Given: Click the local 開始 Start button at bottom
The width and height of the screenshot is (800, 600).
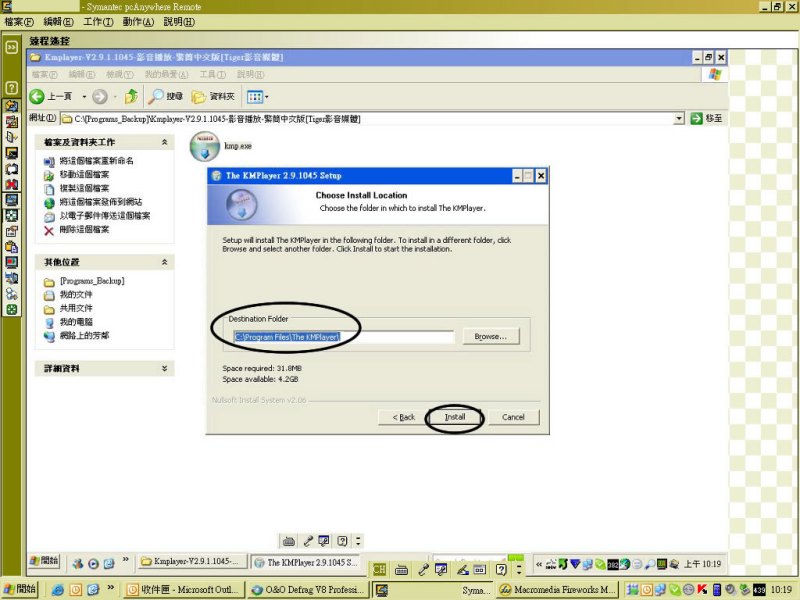Looking at the screenshot, I should pos(20,589).
